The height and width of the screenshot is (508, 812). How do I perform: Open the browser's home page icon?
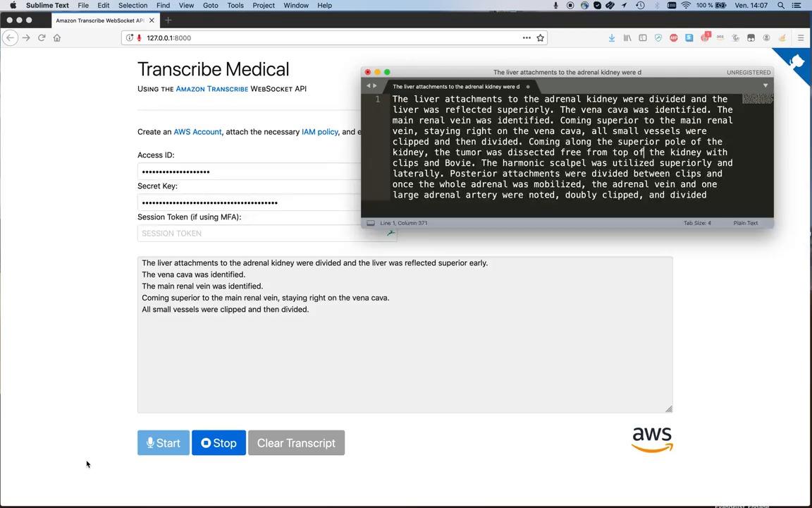pyautogui.click(x=57, y=38)
